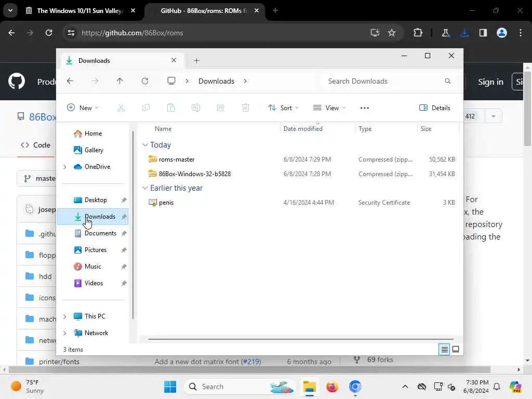Open the Sort dropdown
532x399 pixels.
[x=283, y=108]
